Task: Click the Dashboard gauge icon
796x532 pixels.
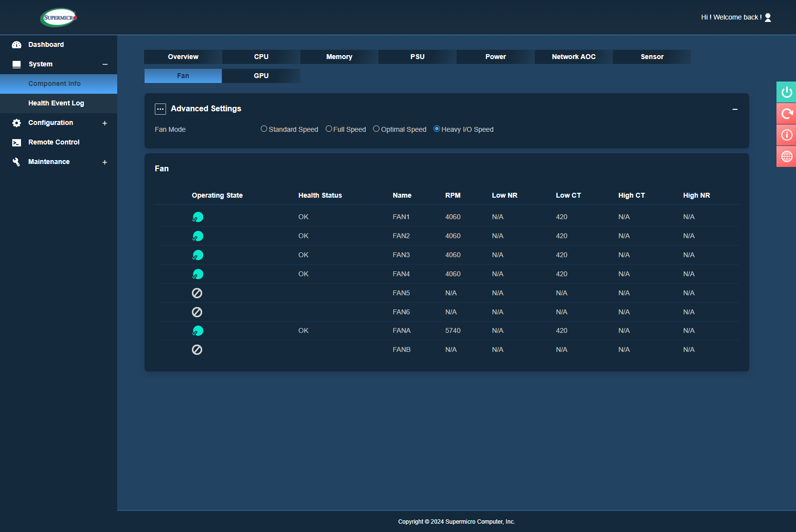Action: click(x=17, y=45)
